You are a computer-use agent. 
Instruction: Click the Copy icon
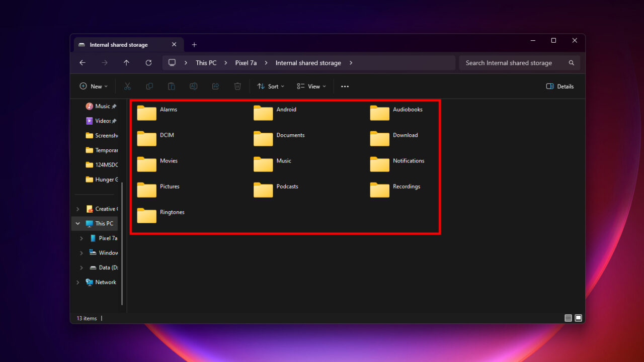pos(149,86)
